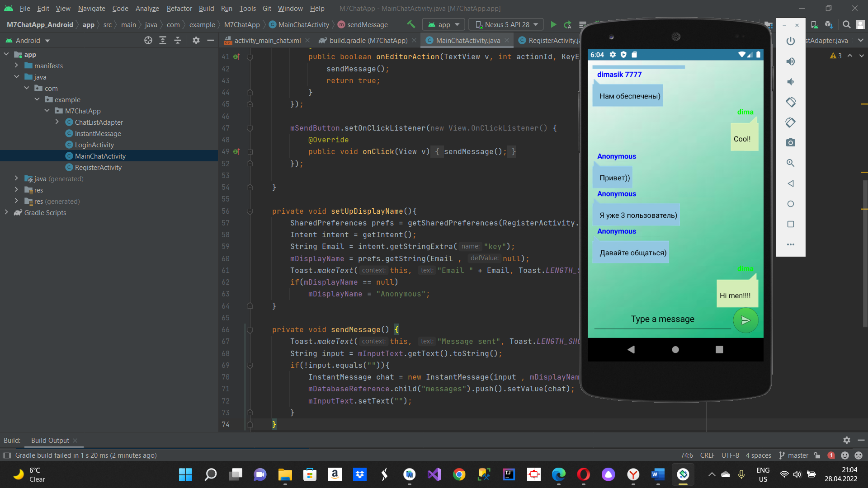Click the emulator zoom icon
The image size is (868, 488).
791,163
